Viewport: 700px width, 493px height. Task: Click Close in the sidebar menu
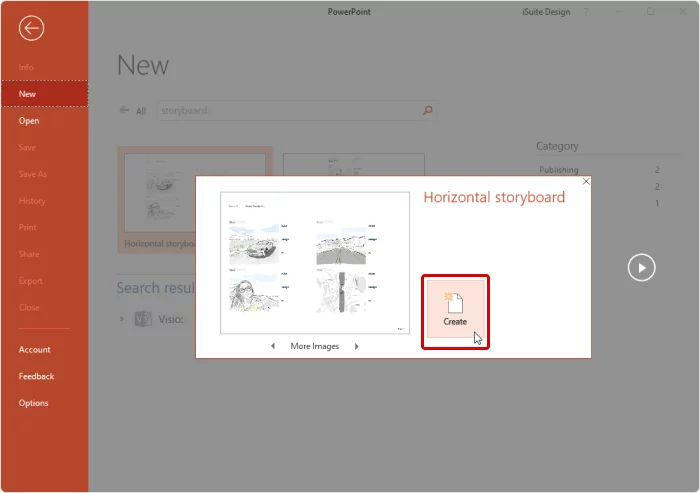point(29,308)
